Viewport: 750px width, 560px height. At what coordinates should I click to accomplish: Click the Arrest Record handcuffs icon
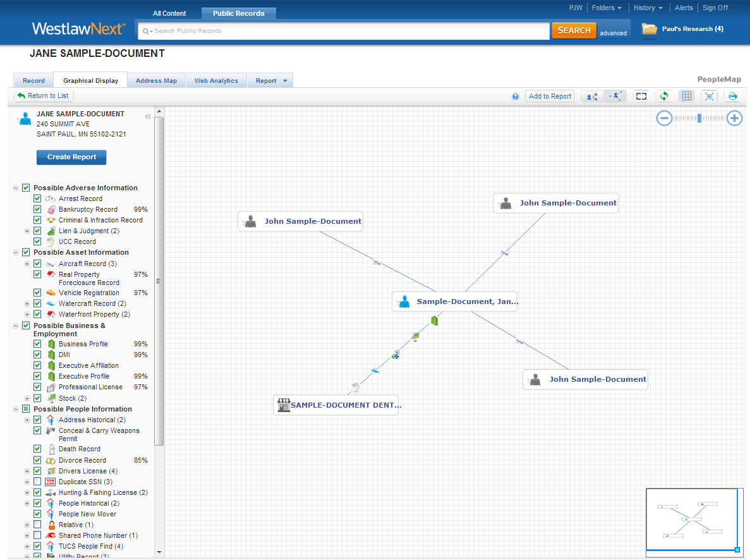point(50,198)
